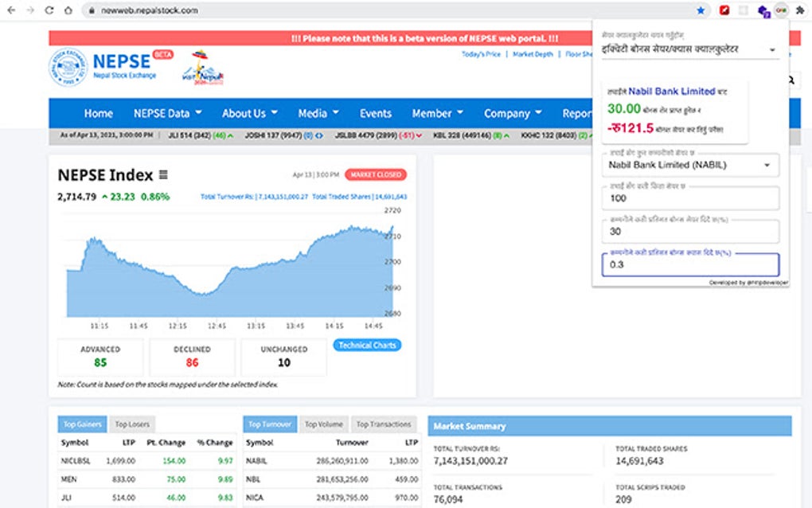Click the browser forward arrow
The image size is (812, 508).
coord(30,10)
